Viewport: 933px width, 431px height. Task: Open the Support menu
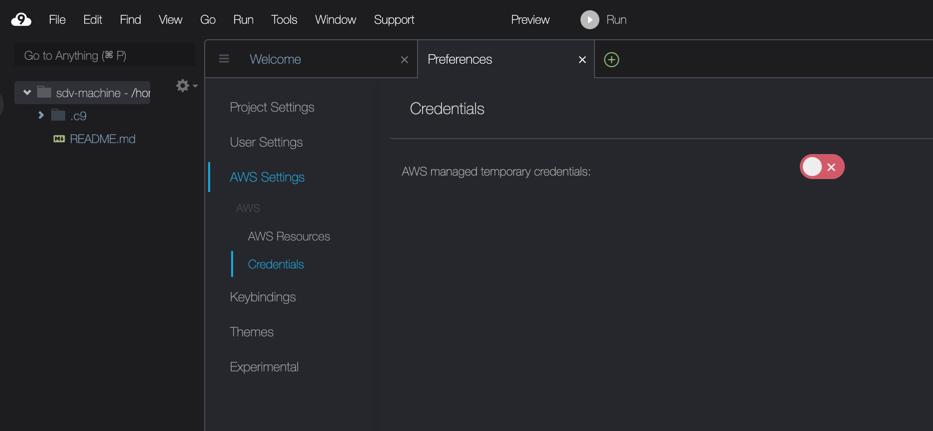click(394, 20)
